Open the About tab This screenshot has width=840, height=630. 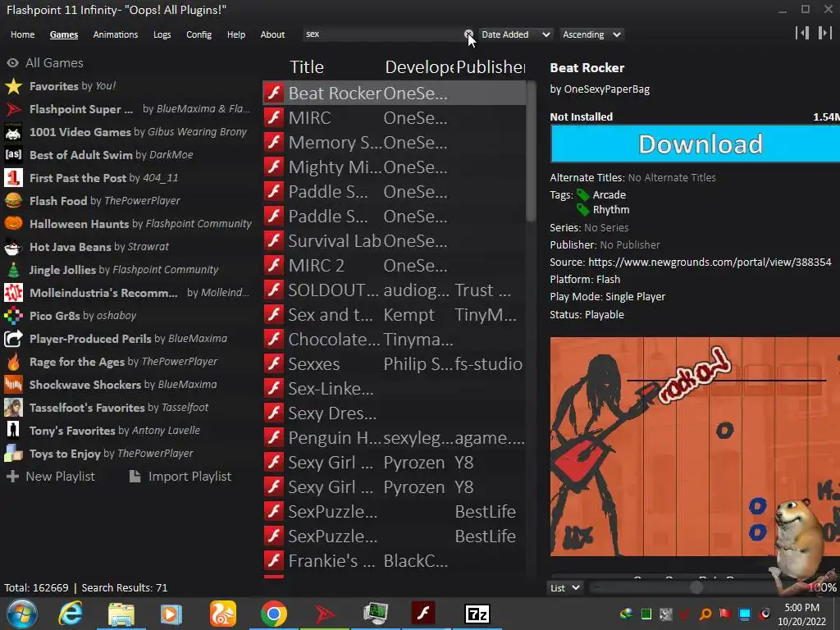272,34
